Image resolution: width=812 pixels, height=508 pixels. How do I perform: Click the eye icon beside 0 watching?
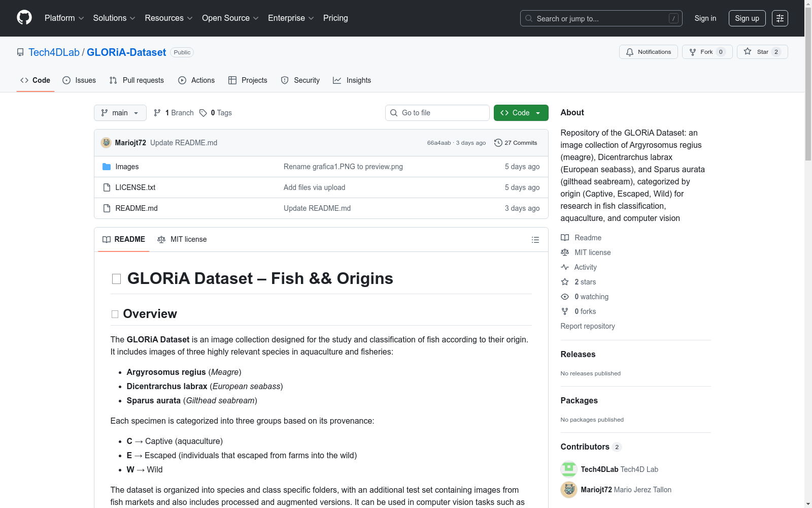[x=565, y=297]
